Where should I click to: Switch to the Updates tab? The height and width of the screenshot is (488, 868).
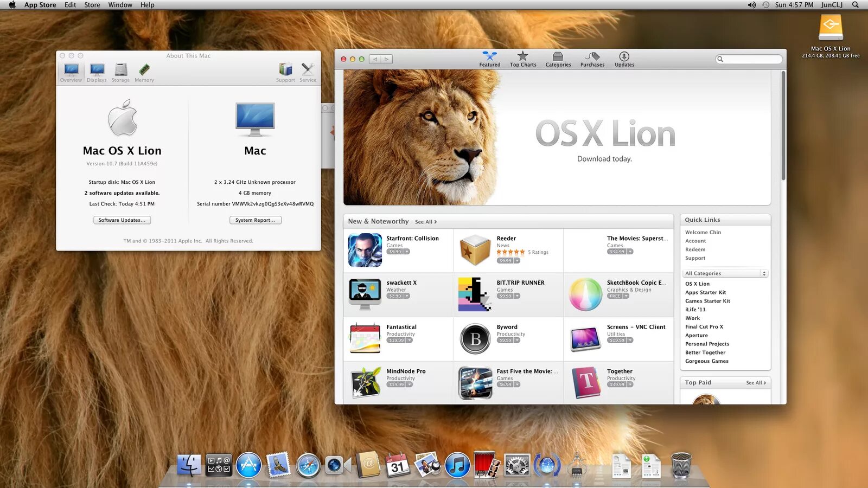624,59
